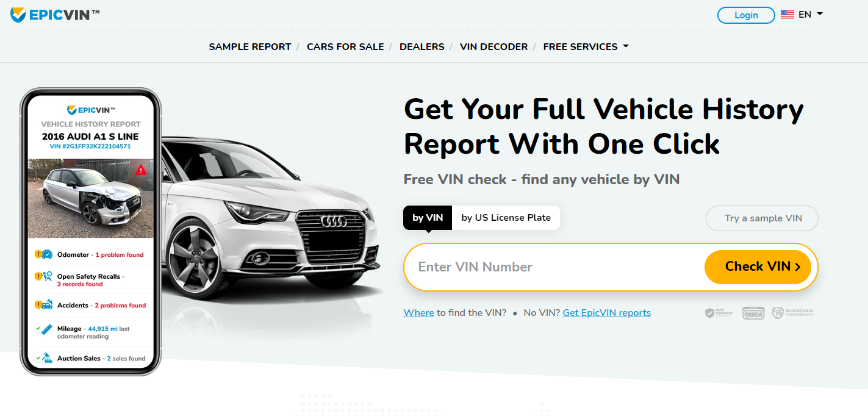Click the Blockchain confirmed data badge
The image size is (868, 416).
tap(792, 313)
